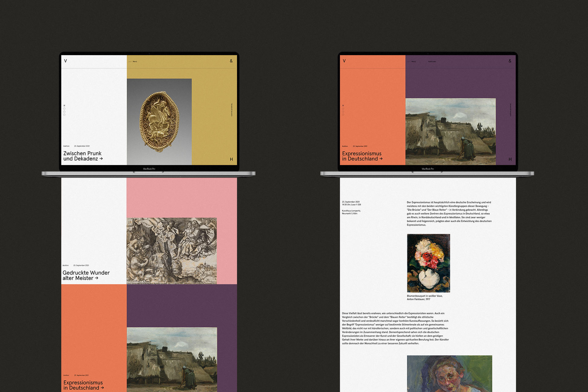Viewport: 588px width, 392px height.
Task: Click the date above Zwischen Prunk headline
Action: point(82,146)
